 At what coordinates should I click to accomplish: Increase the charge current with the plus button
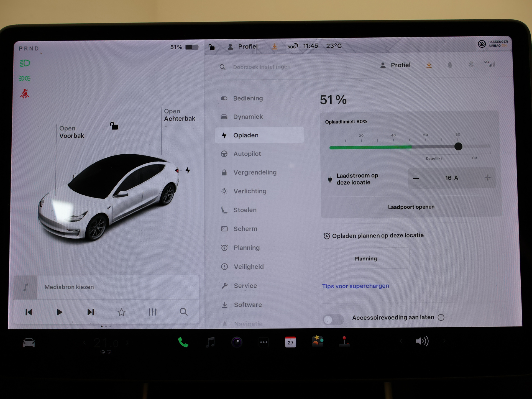click(x=488, y=178)
